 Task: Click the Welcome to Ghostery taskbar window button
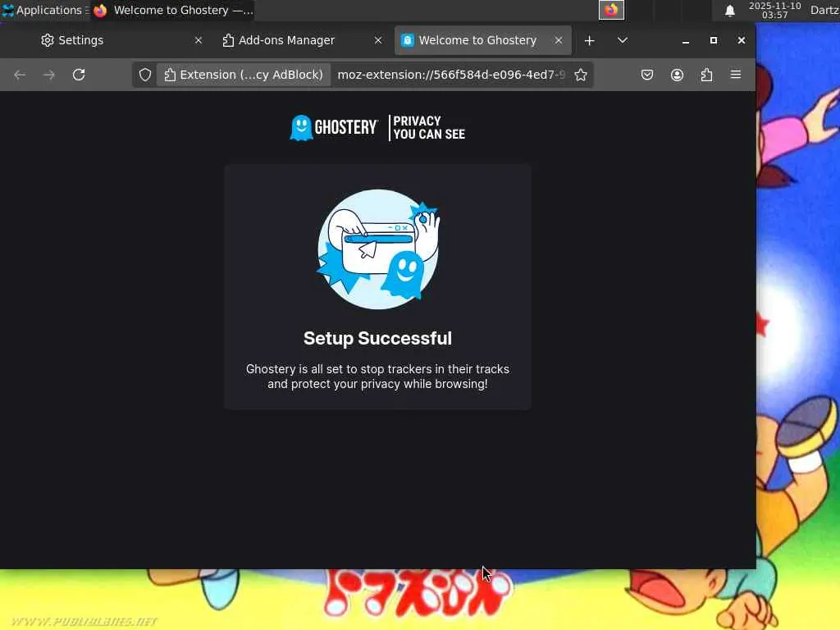click(x=173, y=10)
